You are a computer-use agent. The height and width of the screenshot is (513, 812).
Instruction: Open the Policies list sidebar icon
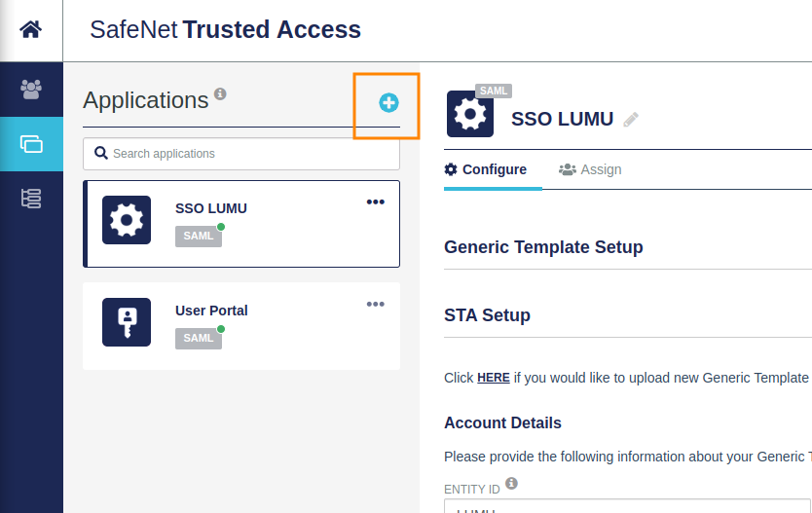[31, 199]
